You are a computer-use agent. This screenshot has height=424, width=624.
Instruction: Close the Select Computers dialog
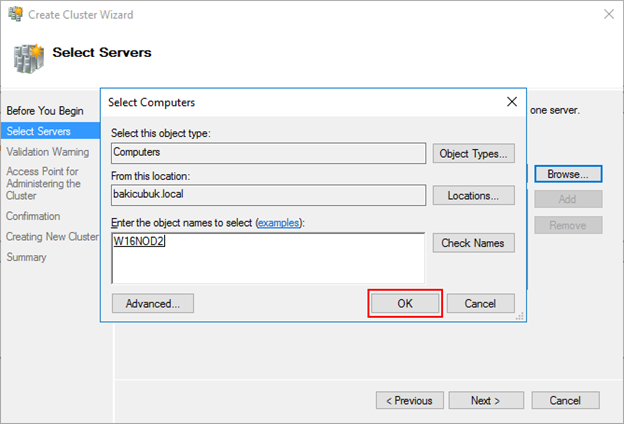[x=512, y=102]
